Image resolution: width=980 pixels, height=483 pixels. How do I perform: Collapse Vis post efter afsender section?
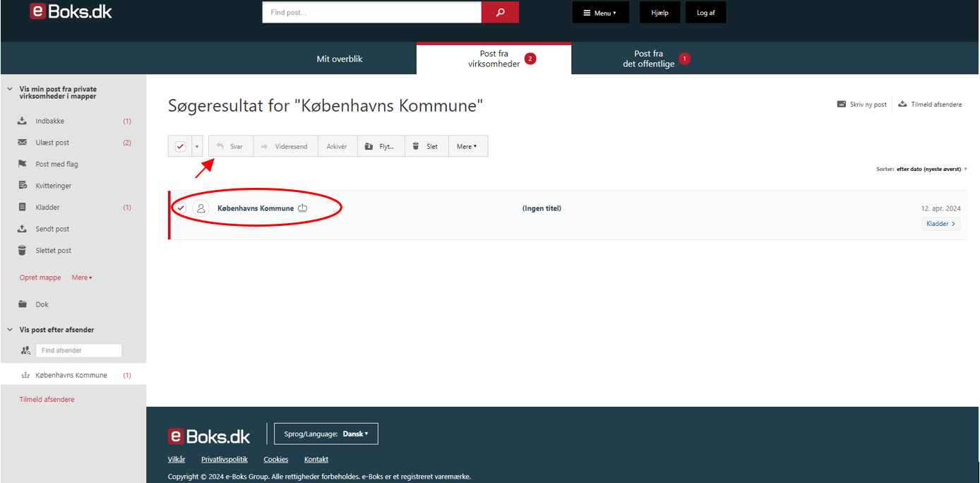coord(10,330)
